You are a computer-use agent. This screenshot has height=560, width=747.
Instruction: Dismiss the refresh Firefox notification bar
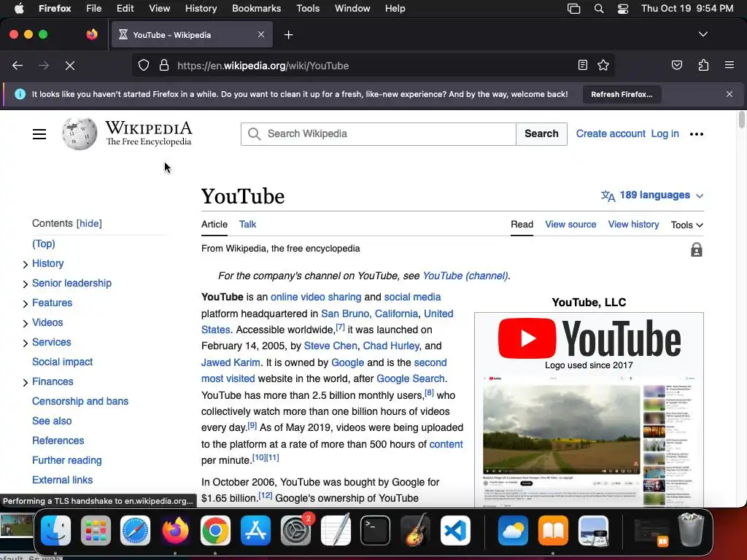[729, 94]
